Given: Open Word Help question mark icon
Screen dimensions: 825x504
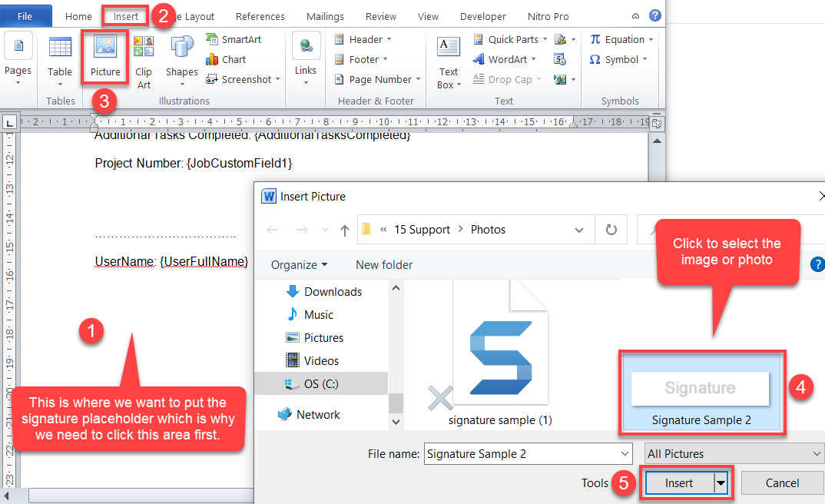Looking at the screenshot, I should point(654,15).
